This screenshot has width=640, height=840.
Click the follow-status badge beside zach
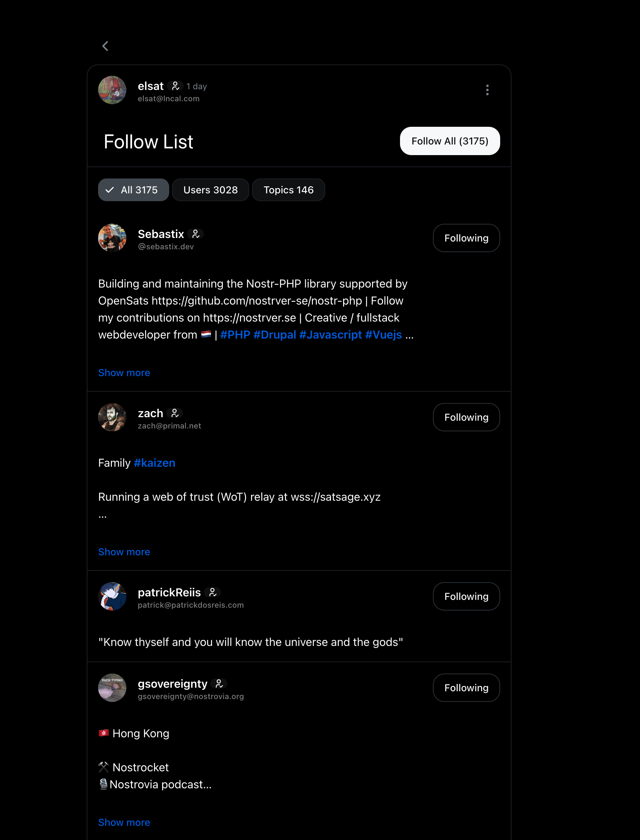(x=175, y=413)
